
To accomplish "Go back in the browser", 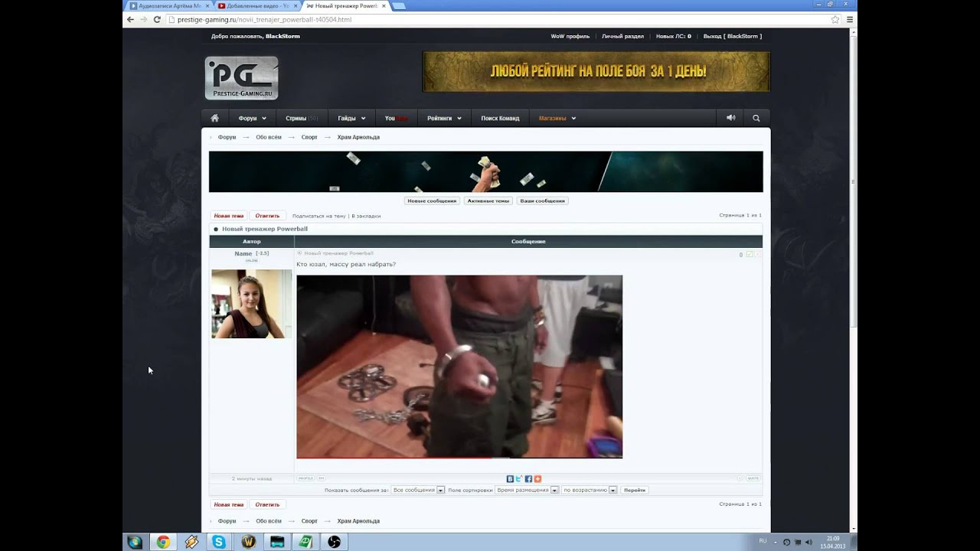I will (x=130, y=19).
